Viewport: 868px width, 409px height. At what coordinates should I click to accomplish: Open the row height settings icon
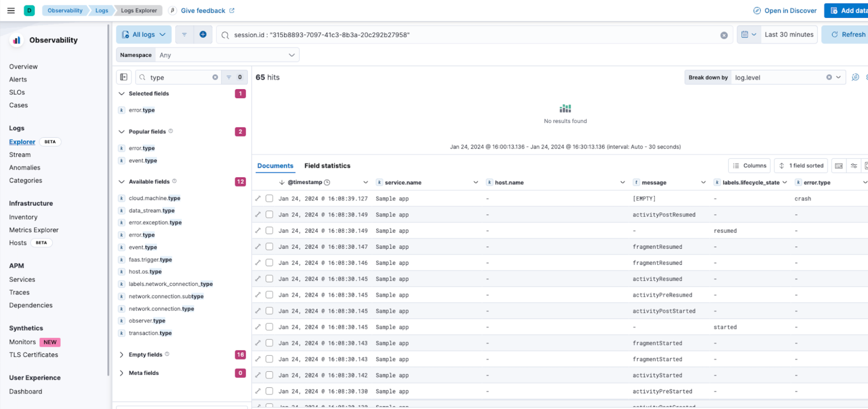[854, 165]
